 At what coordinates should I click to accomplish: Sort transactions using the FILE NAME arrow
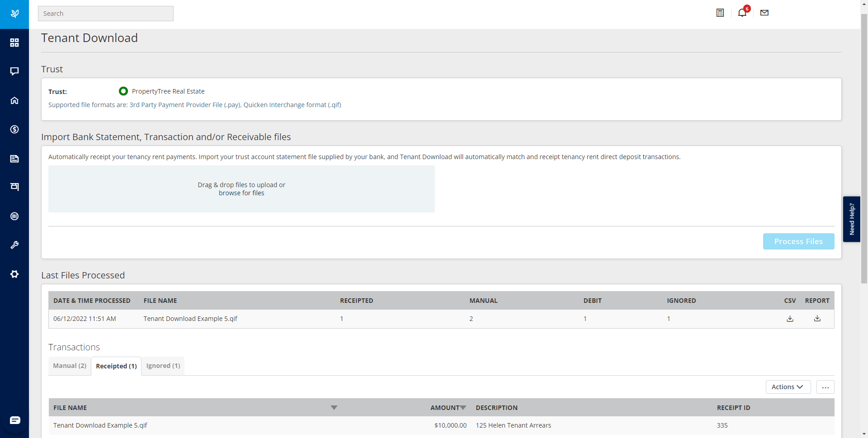(x=334, y=407)
